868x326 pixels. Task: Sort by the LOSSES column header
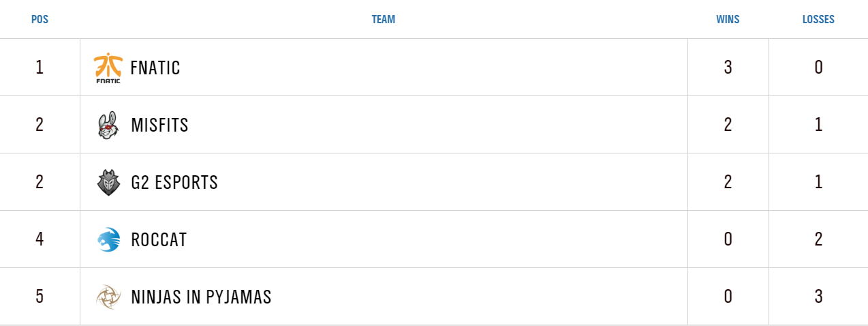[x=818, y=20]
